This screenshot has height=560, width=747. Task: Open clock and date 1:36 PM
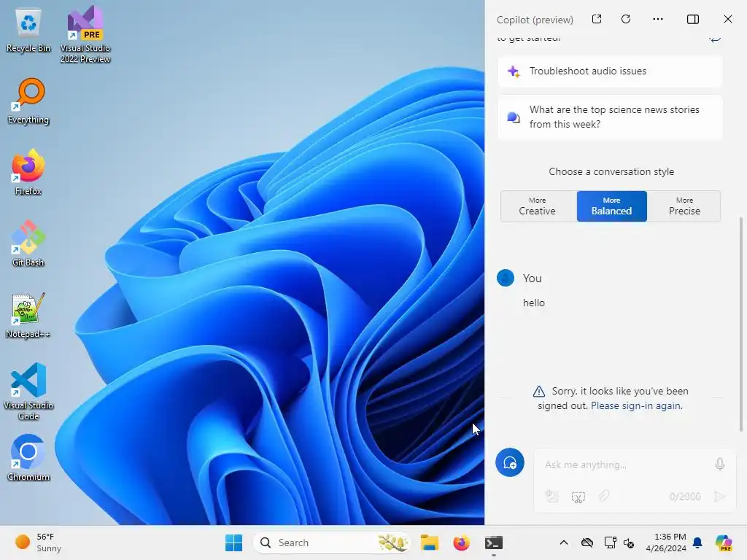click(666, 542)
